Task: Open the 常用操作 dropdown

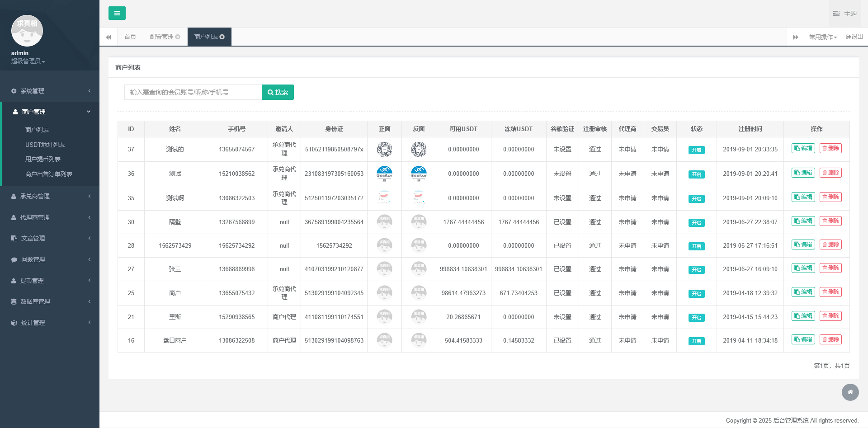Action: pos(823,37)
